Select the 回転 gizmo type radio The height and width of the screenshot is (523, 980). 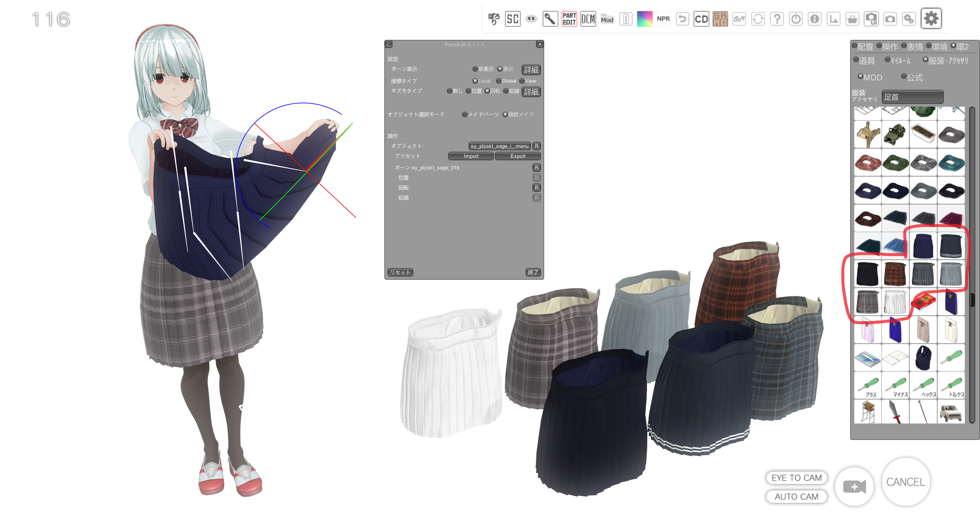pos(493,91)
